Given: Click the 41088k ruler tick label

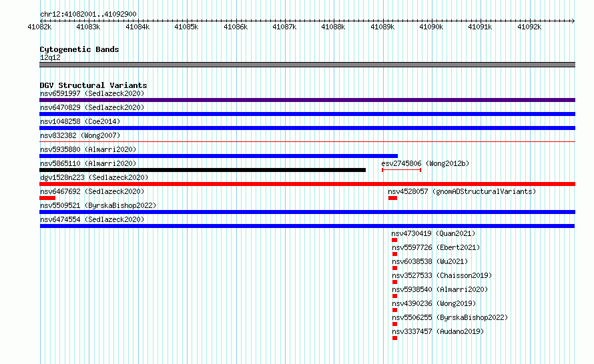Looking at the screenshot, I should click(x=333, y=27).
